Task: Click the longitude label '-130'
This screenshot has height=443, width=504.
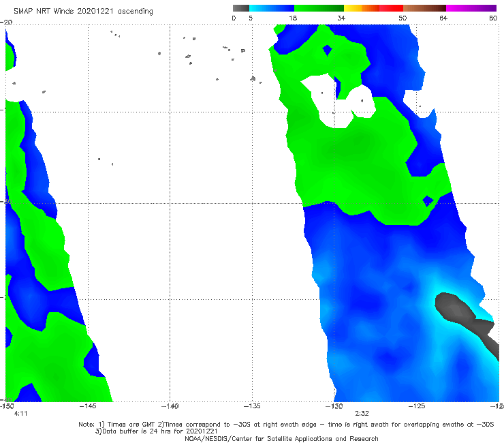Action: pos(334,406)
